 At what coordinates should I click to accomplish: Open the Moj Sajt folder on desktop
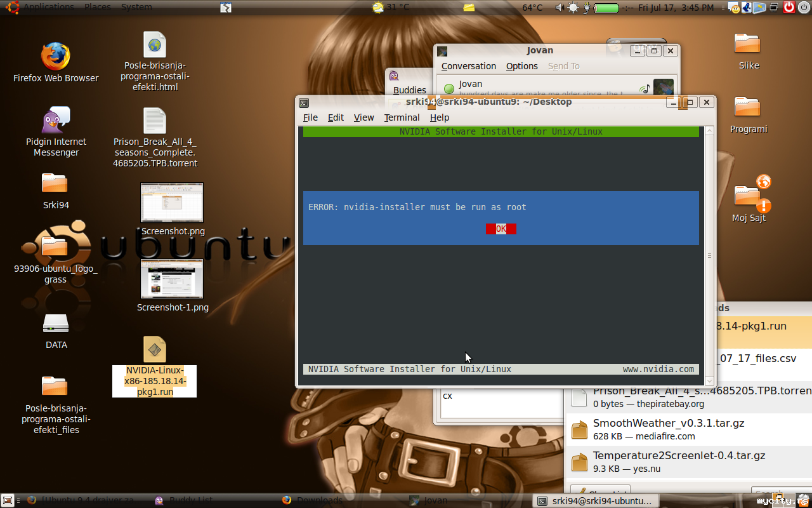click(x=747, y=196)
